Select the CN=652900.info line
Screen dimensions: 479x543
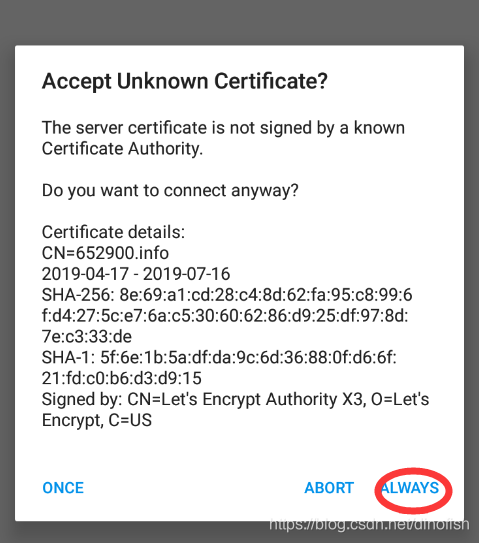click(x=105, y=253)
